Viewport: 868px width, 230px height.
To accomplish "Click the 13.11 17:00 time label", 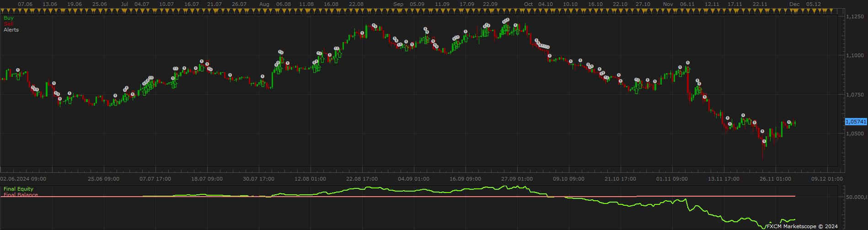I will click(x=724, y=179).
